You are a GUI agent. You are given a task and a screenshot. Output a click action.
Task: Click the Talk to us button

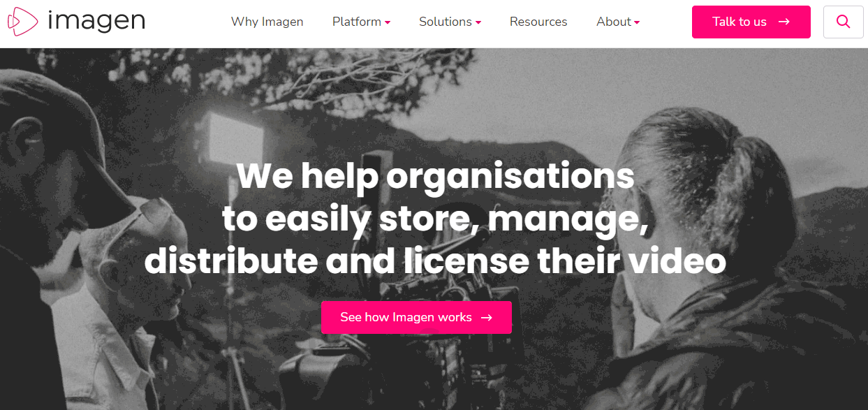[x=751, y=22]
